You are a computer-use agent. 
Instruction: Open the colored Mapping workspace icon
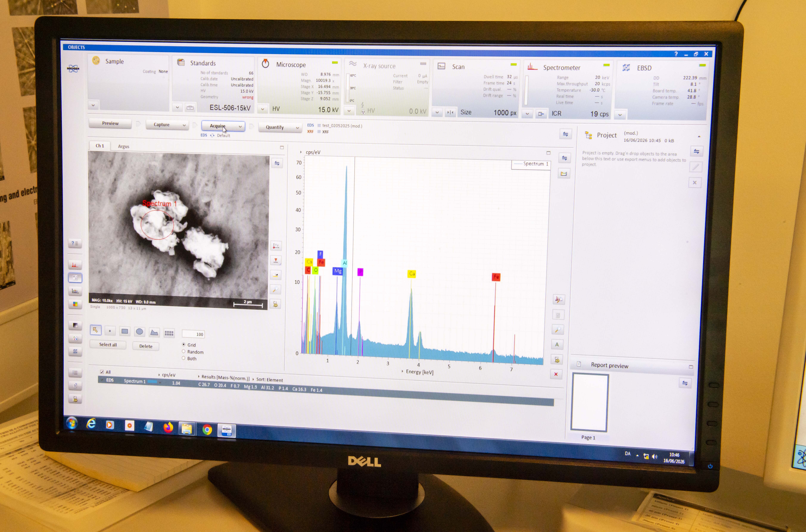(75, 304)
